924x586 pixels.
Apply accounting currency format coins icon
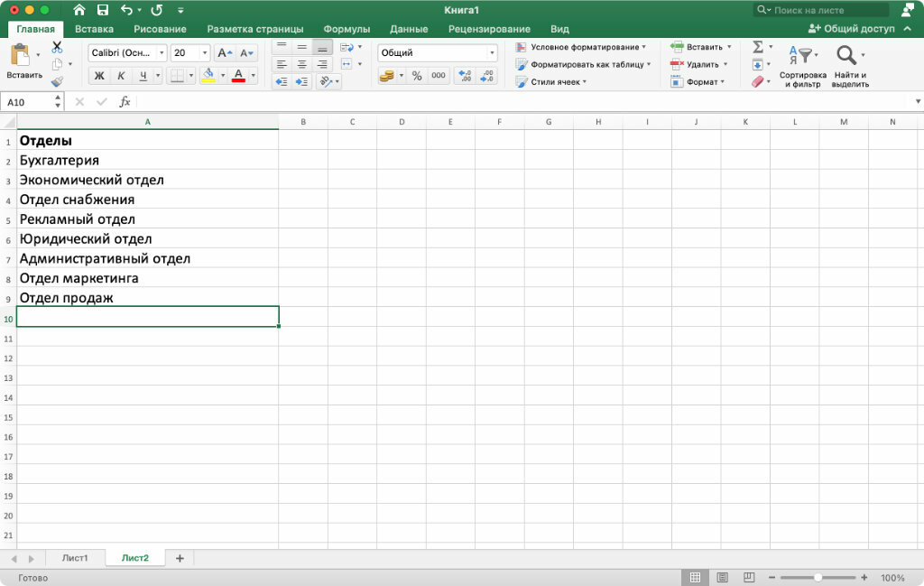(x=386, y=76)
